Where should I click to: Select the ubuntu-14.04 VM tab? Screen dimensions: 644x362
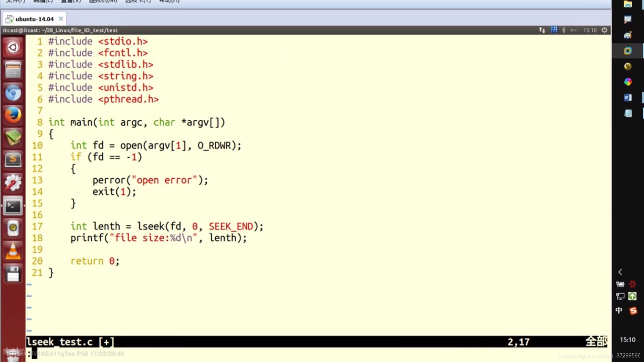(35, 19)
